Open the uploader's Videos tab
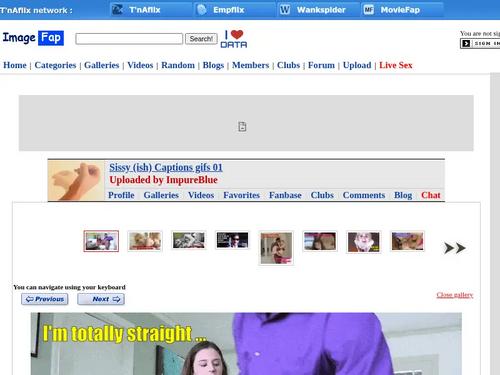This screenshot has width=500, height=375. click(x=201, y=195)
